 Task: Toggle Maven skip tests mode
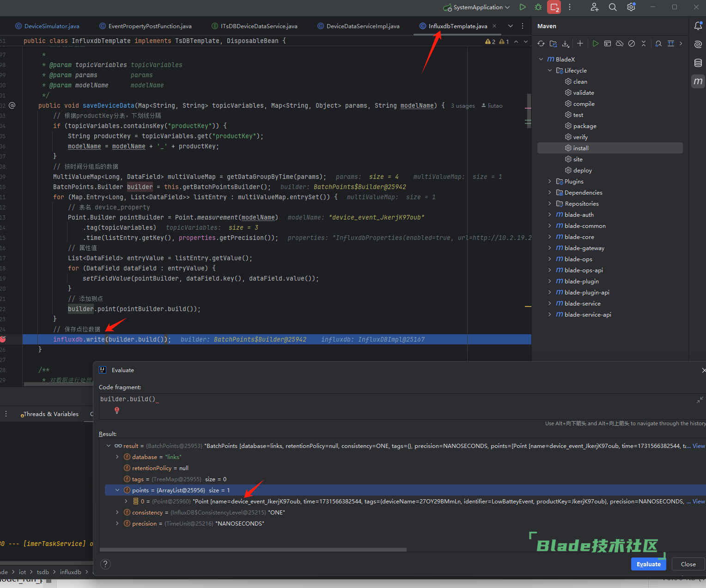[632, 43]
